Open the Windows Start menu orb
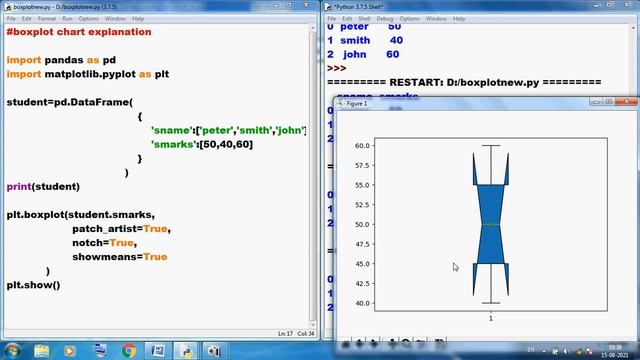Image resolution: width=640 pixels, height=360 pixels. [12, 351]
